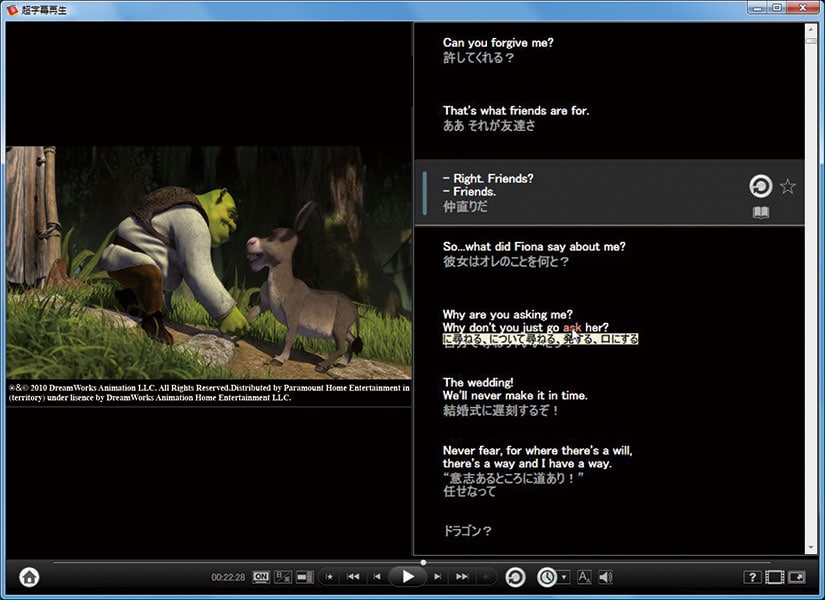Open the dictionary book icon on highlighted line
This screenshot has width=825, height=600.
pyautogui.click(x=761, y=212)
